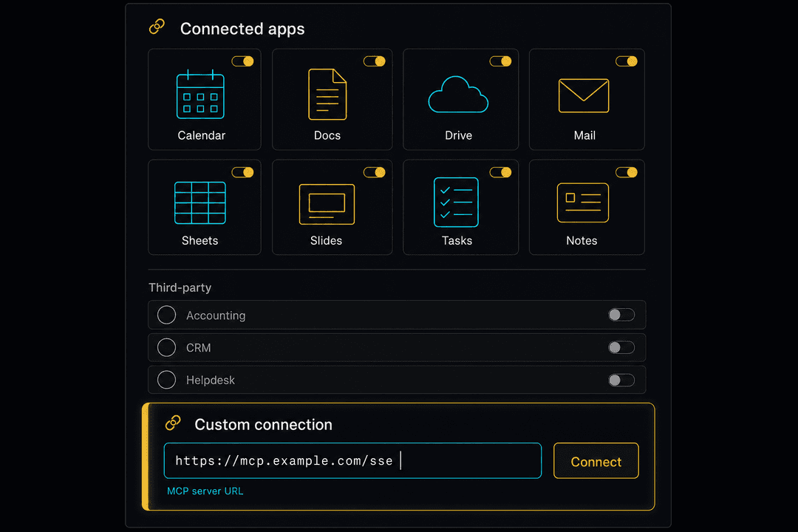The image size is (798, 532).
Task: Select the Helpdesk radio circle
Action: 166,380
